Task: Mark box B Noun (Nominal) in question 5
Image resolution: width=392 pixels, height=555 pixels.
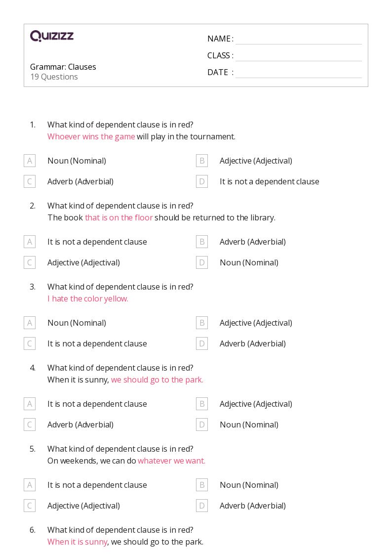Action: coord(202,485)
